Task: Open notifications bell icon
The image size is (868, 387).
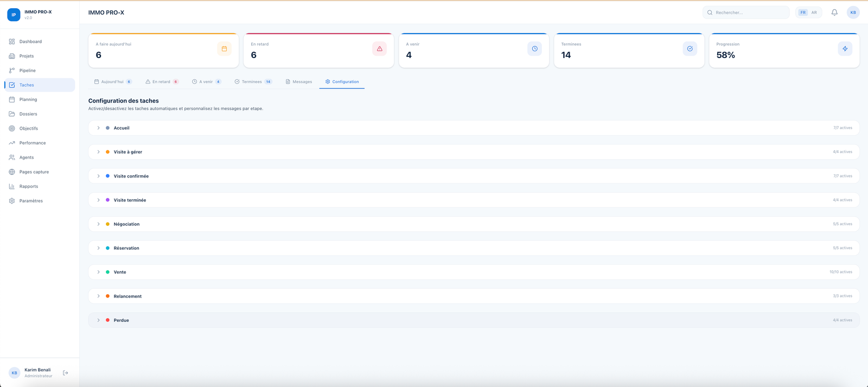Action: coord(834,12)
